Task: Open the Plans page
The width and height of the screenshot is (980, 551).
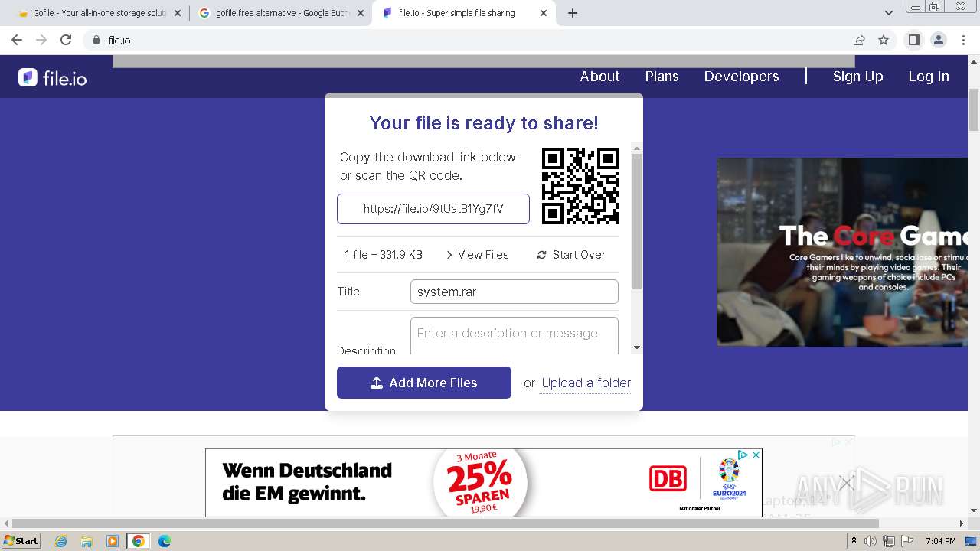Action: pos(661,77)
